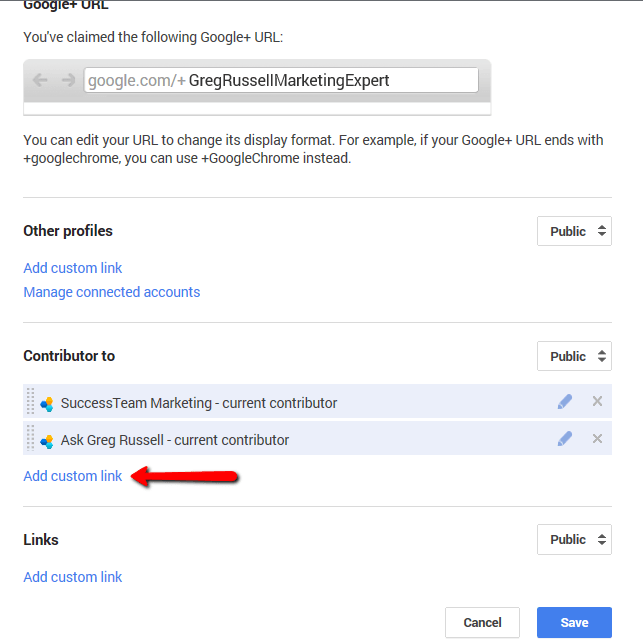643x639 pixels.
Task: Open Contributor to visibility dropdown
Action: pos(574,356)
